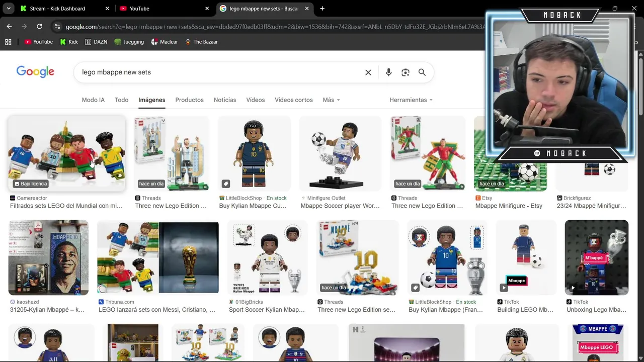Reload the page with the refresh icon
644x362 pixels.
39,26
